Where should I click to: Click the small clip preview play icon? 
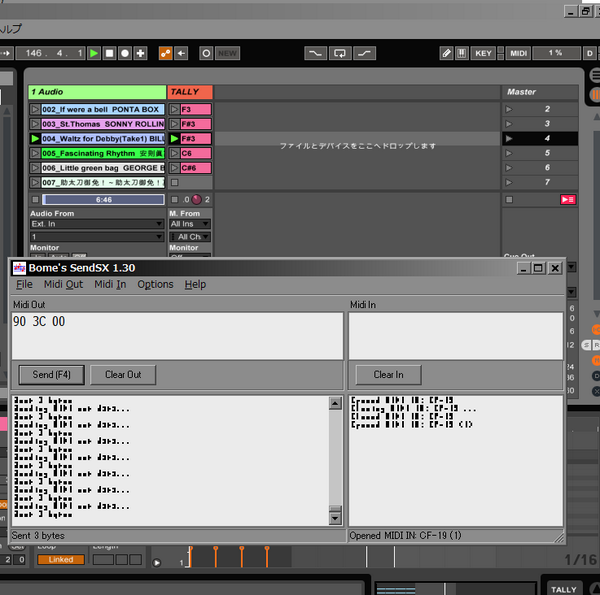157,562
